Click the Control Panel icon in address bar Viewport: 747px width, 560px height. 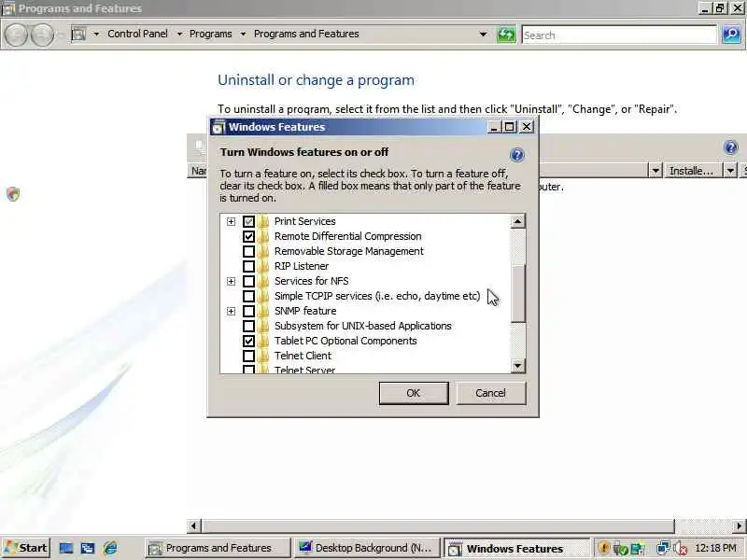(78, 34)
